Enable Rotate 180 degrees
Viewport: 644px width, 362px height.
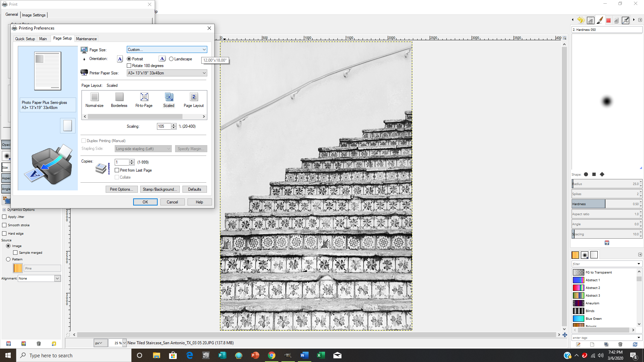(129, 66)
